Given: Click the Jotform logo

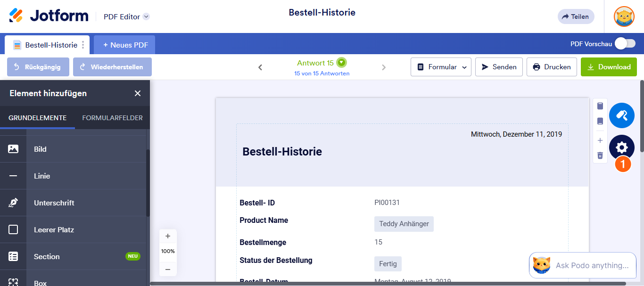Looking at the screenshot, I should [x=49, y=16].
